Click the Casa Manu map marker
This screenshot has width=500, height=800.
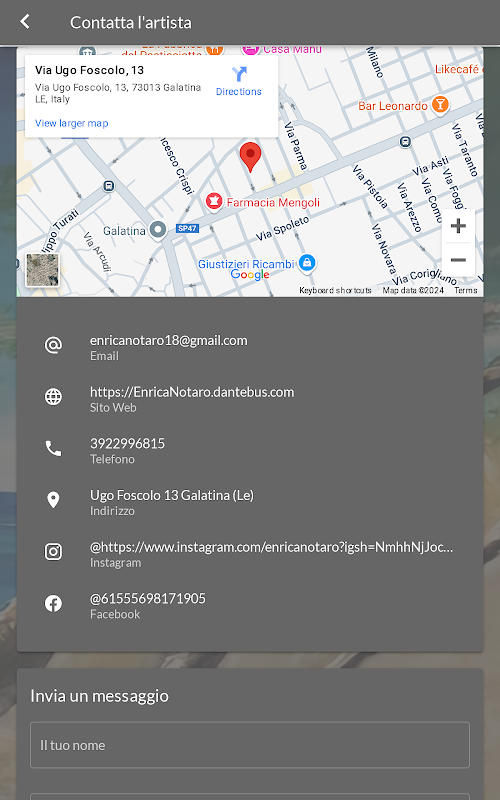251,49
